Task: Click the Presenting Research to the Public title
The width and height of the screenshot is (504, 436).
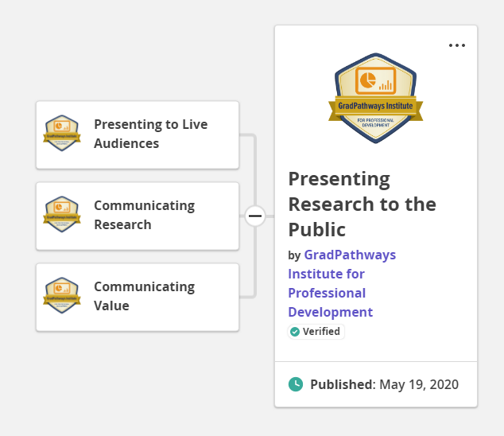Action: point(362,204)
